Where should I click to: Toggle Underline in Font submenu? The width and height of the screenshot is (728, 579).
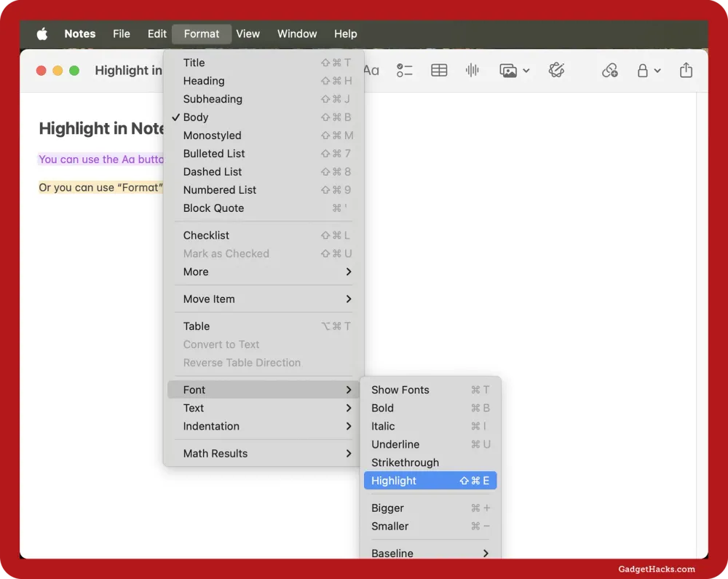click(x=430, y=444)
